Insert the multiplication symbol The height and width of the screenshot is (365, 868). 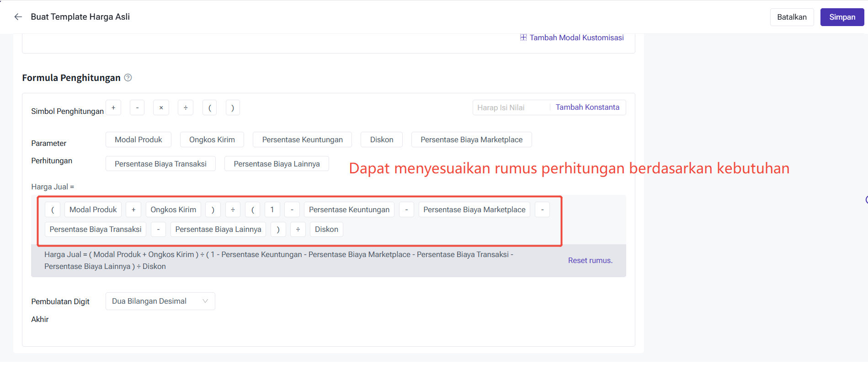[x=161, y=108]
